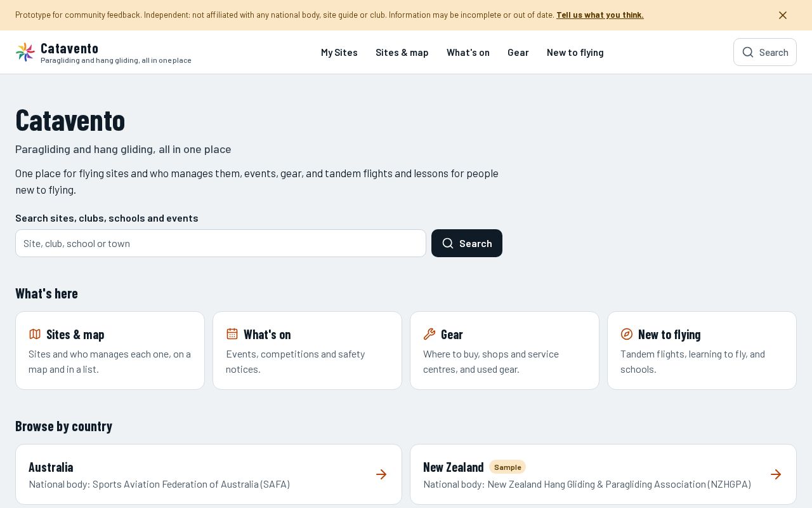
Task: Click the 'What's here' heading
Action: (47, 293)
